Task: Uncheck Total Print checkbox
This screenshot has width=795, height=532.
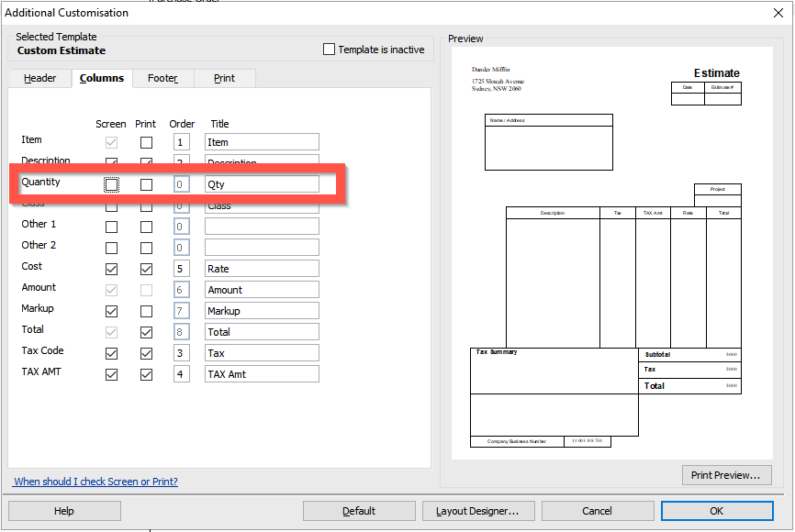Action: pyautogui.click(x=146, y=332)
